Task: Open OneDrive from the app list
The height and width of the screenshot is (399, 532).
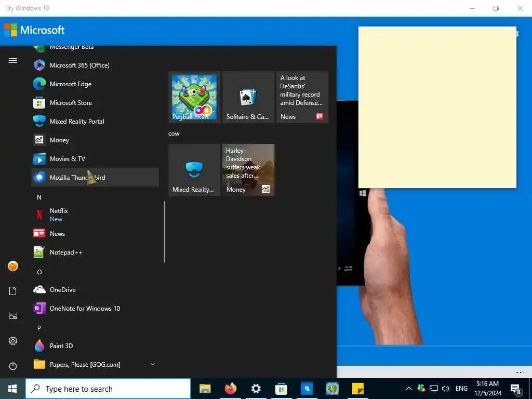Action: pyautogui.click(x=95, y=289)
